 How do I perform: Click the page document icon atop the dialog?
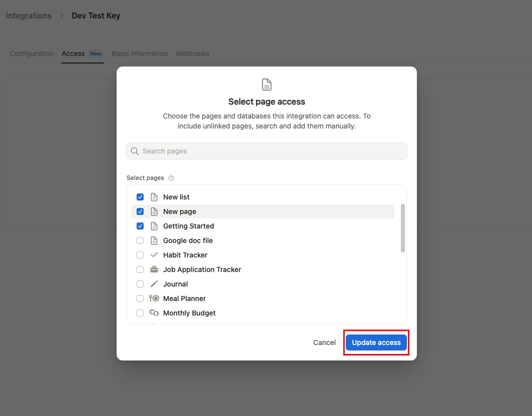click(266, 84)
